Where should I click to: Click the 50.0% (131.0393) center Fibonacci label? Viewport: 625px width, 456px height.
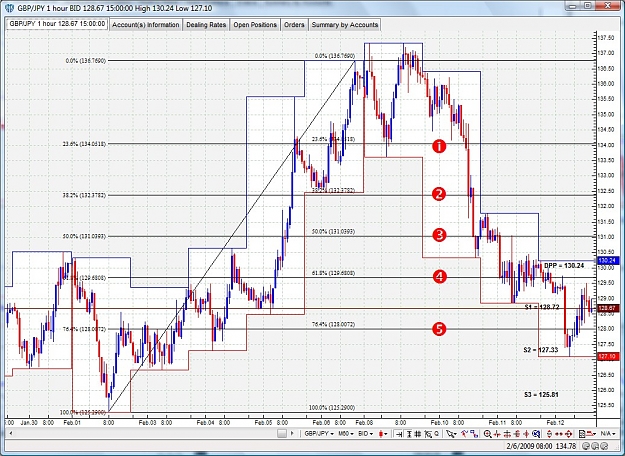(333, 232)
